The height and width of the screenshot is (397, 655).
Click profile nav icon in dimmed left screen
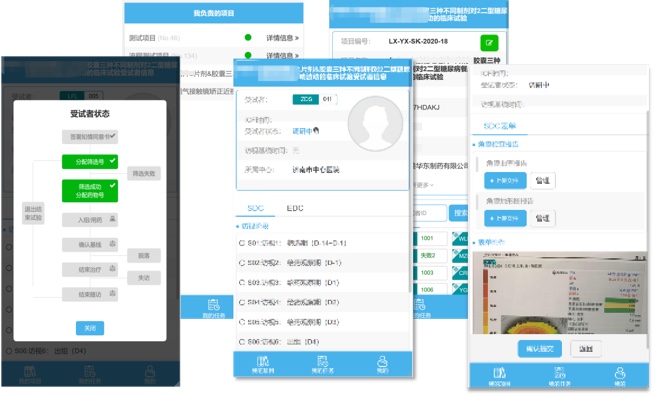point(150,374)
